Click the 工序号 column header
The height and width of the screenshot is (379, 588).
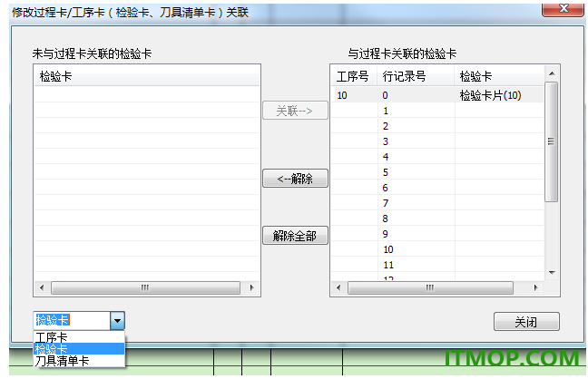point(354,76)
